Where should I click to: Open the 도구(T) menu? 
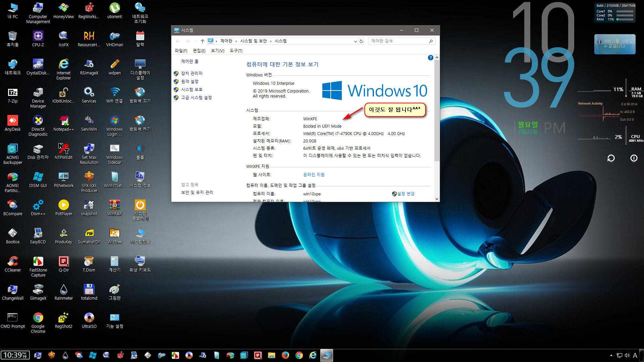coord(236,51)
